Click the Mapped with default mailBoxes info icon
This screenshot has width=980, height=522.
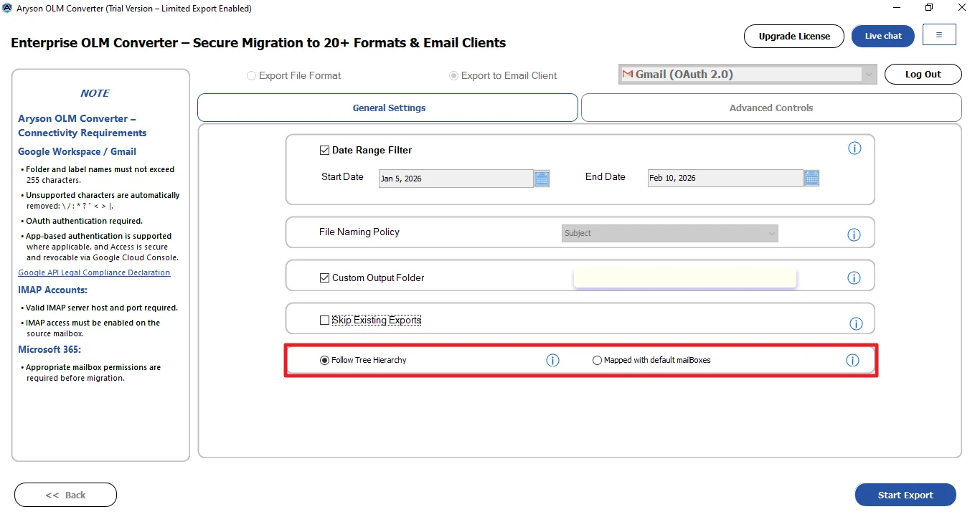[x=852, y=361]
